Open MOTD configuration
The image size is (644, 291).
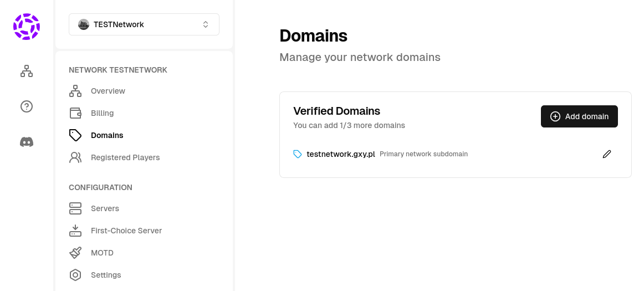tap(102, 253)
